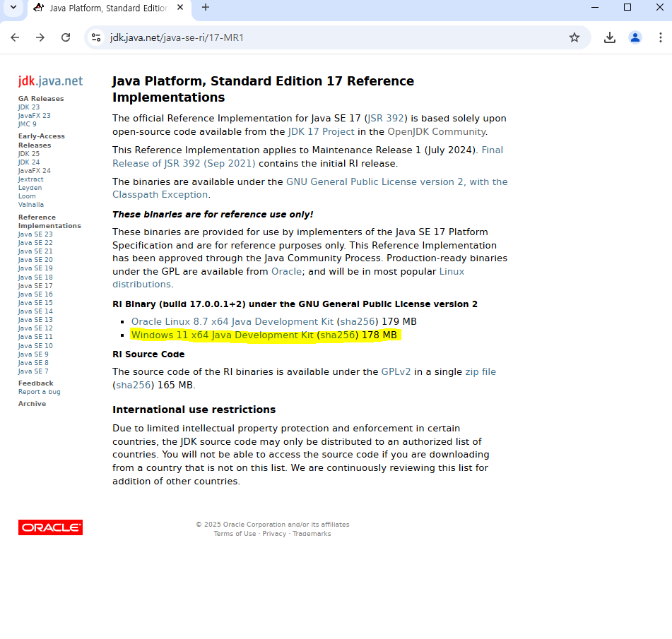Open the Trademarks footer link

click(x=312, y=534)
